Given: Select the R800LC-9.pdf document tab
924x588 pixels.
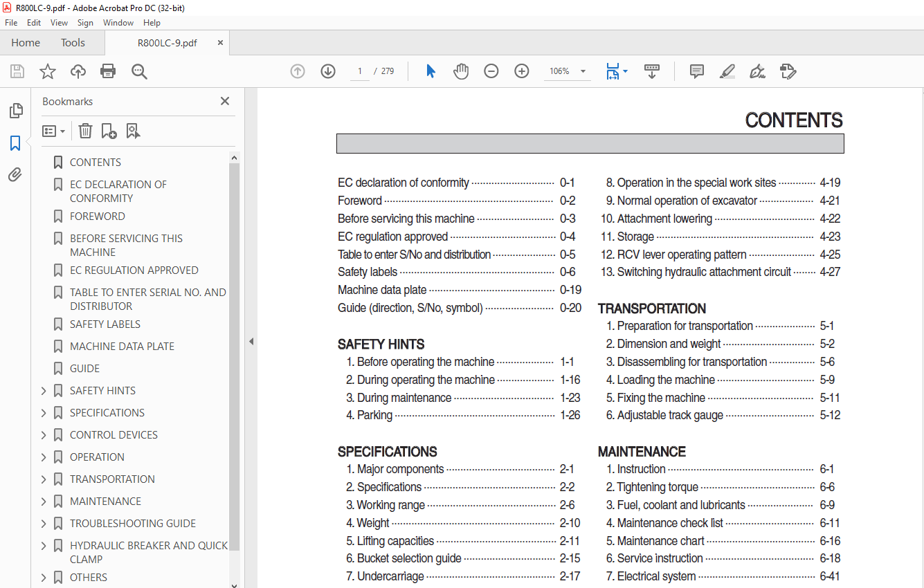Looking at the screenshot, I should (x=167, y=43).
